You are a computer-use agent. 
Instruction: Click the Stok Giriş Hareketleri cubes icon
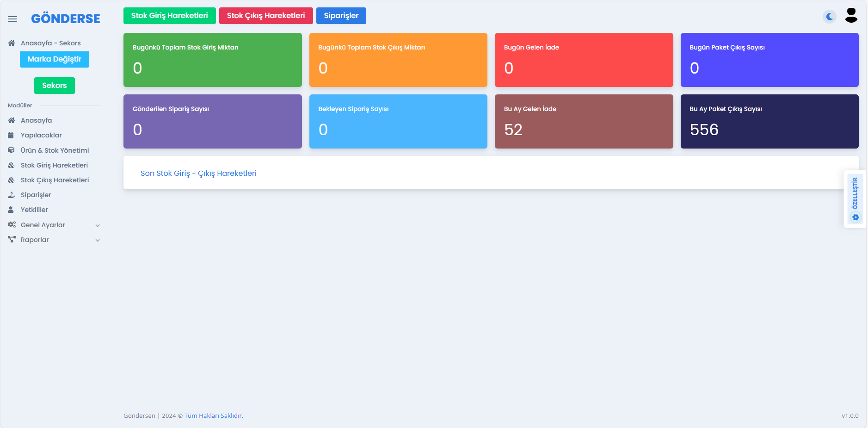[11, 165]
